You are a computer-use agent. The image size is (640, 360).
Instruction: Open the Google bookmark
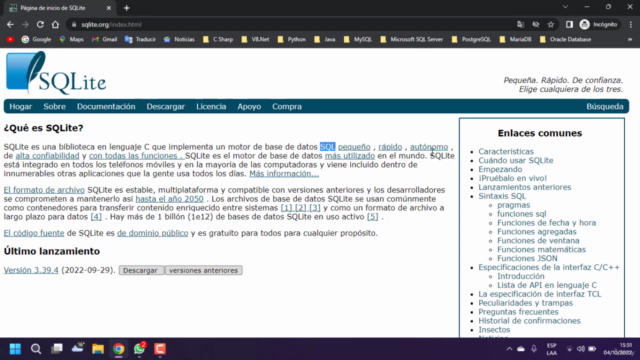coord(36,40)
